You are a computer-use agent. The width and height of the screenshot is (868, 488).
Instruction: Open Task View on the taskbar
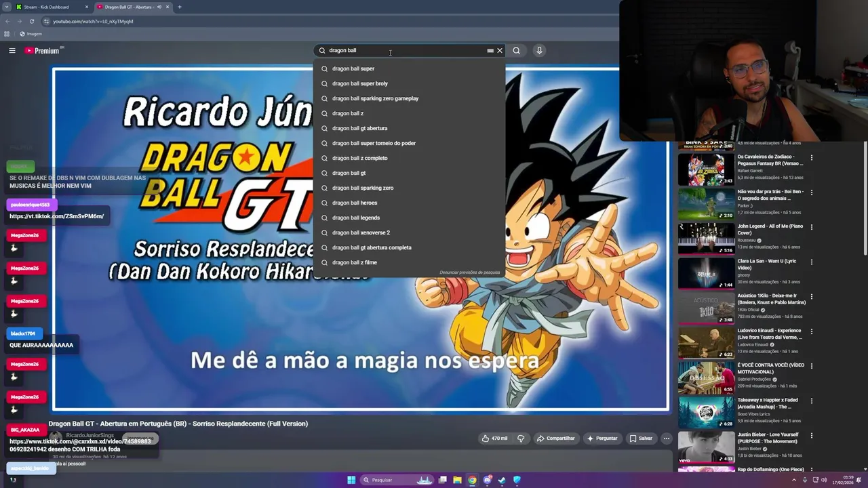(x=443, y=480)
